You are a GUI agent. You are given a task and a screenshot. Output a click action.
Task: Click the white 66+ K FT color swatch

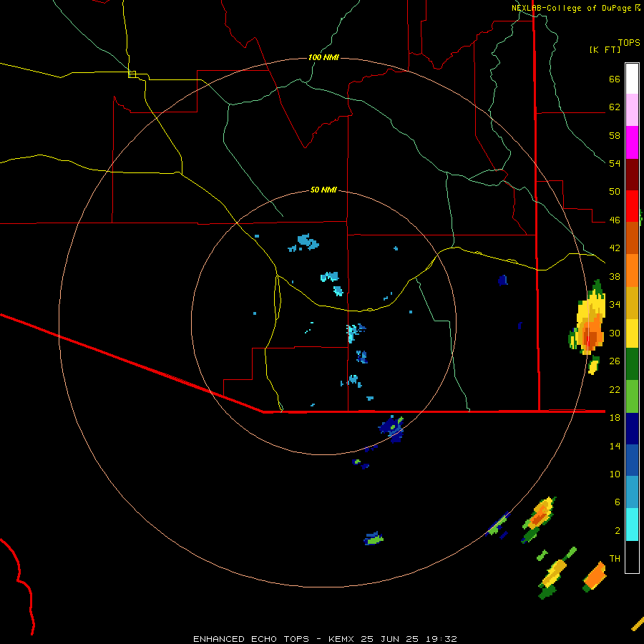(x=632, y=79)
